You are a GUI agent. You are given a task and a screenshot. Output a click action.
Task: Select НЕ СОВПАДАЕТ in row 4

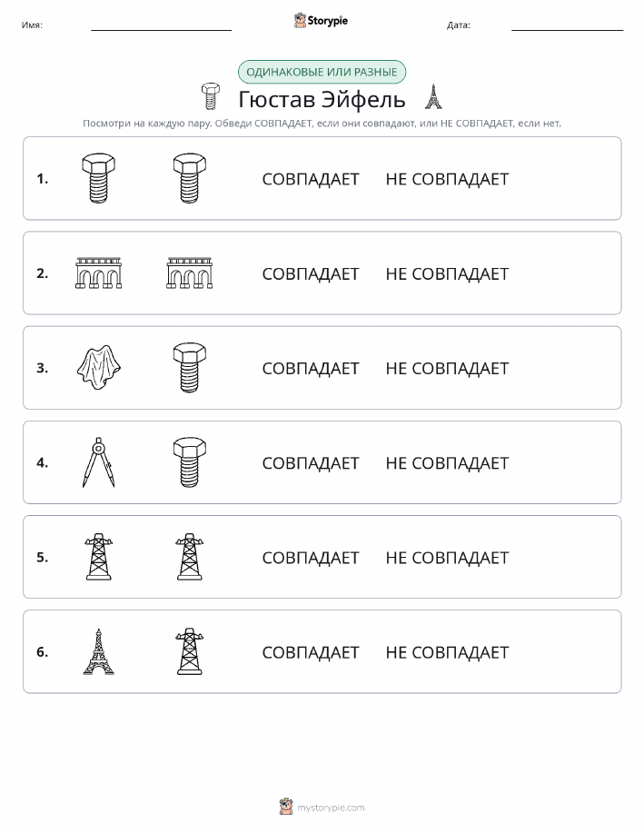(448, 462)
